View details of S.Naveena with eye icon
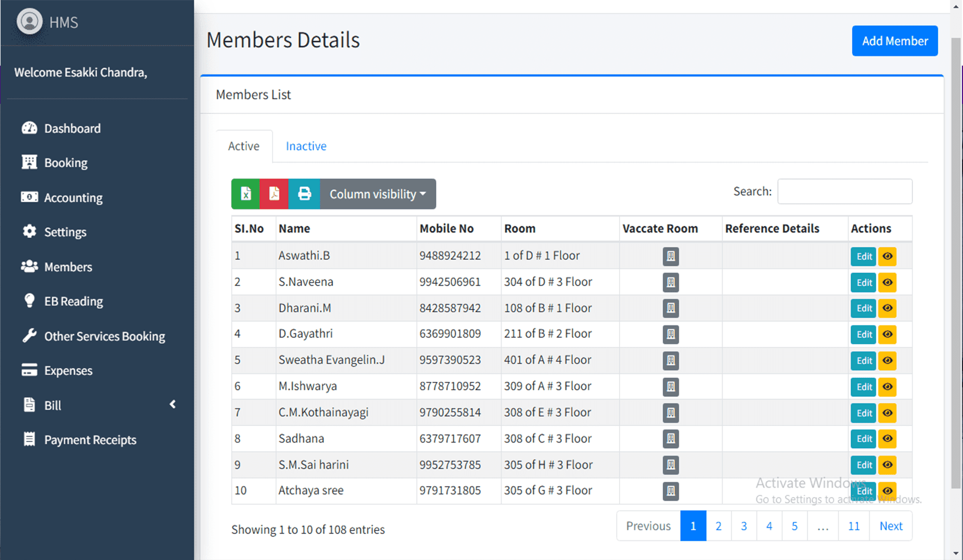The height and width of the screenshot is (560, 963). 887,282
